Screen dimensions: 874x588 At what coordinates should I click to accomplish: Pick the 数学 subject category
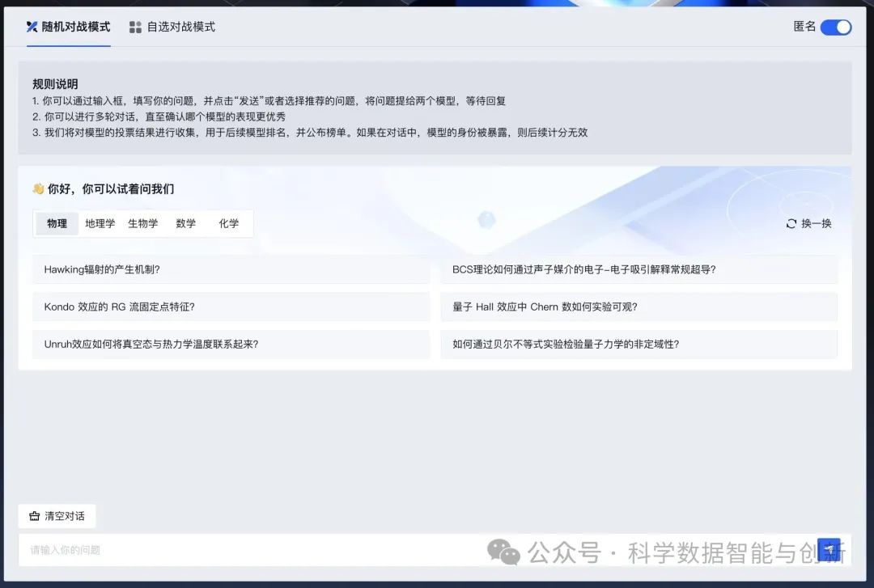186,224
